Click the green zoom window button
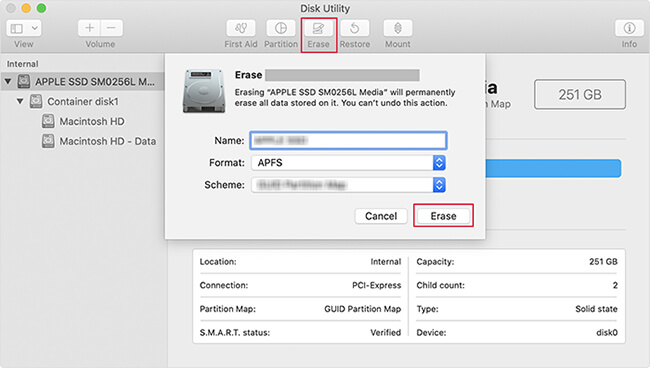 (x=41, y=8)
